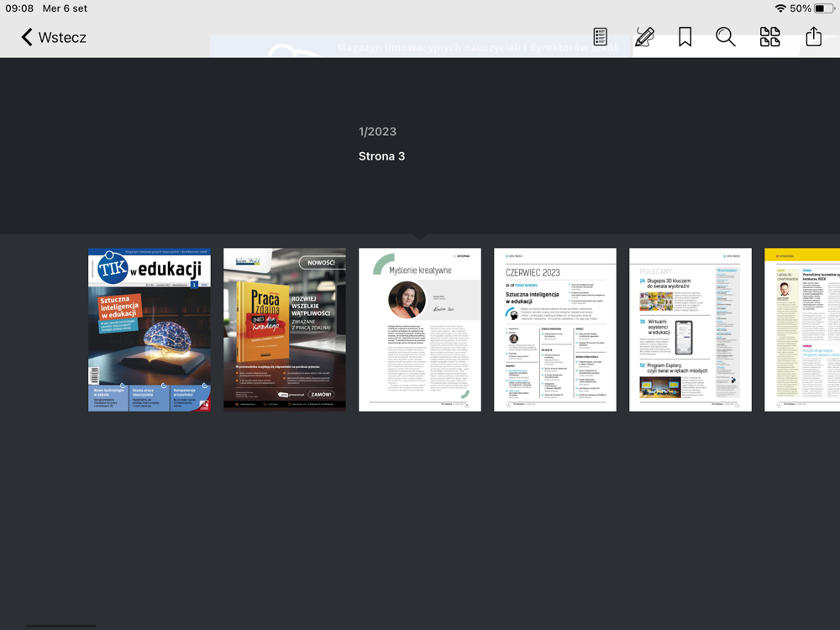The image size is (840, 630).
Task: Bookmark the current page
Action: 685,37
